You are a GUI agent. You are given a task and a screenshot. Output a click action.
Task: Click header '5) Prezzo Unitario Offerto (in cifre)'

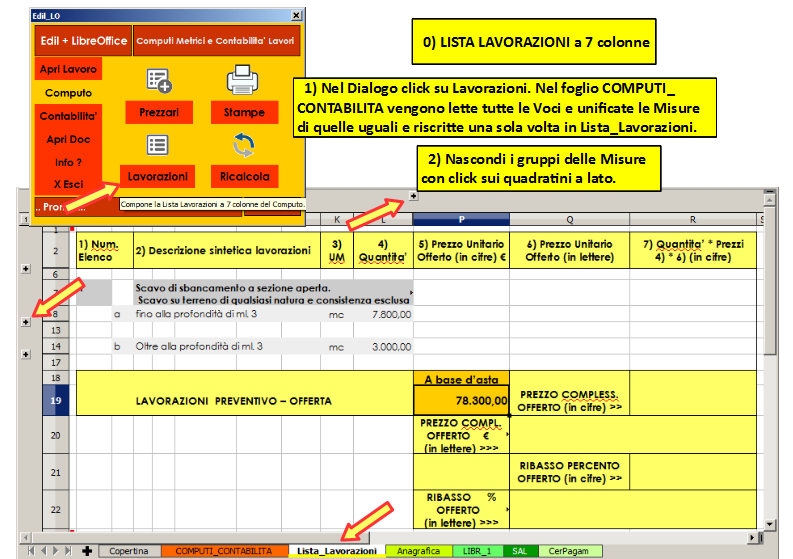pyautogui.click(x=461, y=250)
